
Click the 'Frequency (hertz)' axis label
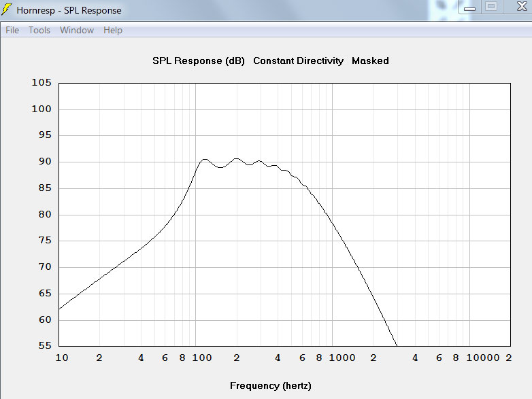coord(270,385)
